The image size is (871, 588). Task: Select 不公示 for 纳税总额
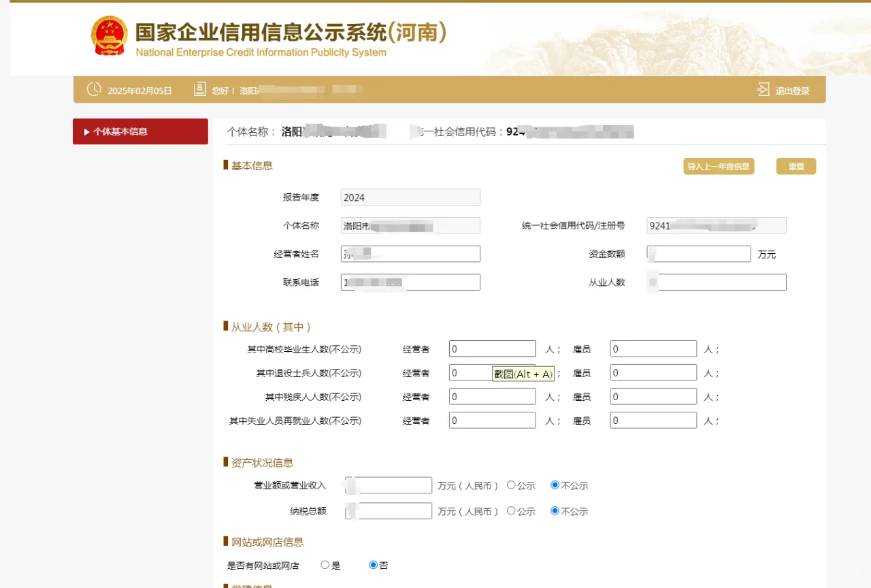[555, 510]
